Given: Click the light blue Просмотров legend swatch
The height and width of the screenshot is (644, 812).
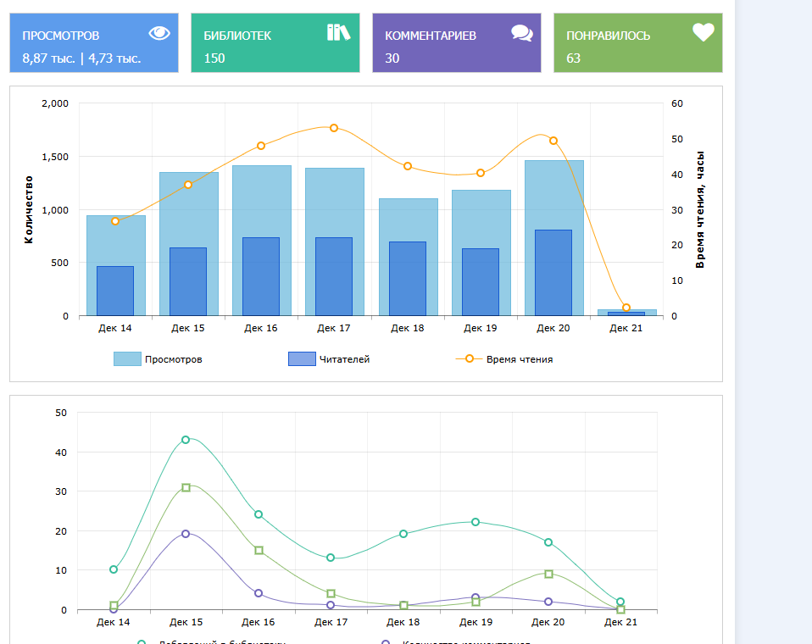Looking at the screenshot, I should pyautogui.click(x=127, y=359).
